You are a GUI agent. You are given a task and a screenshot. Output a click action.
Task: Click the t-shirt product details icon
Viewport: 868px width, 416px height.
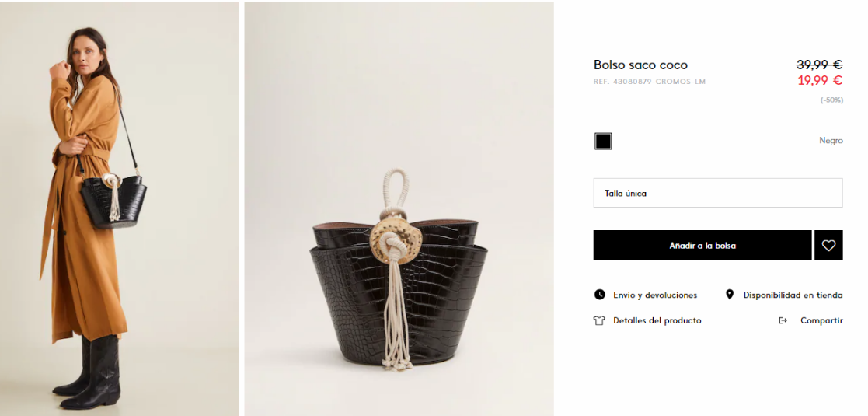click(599, 320)
